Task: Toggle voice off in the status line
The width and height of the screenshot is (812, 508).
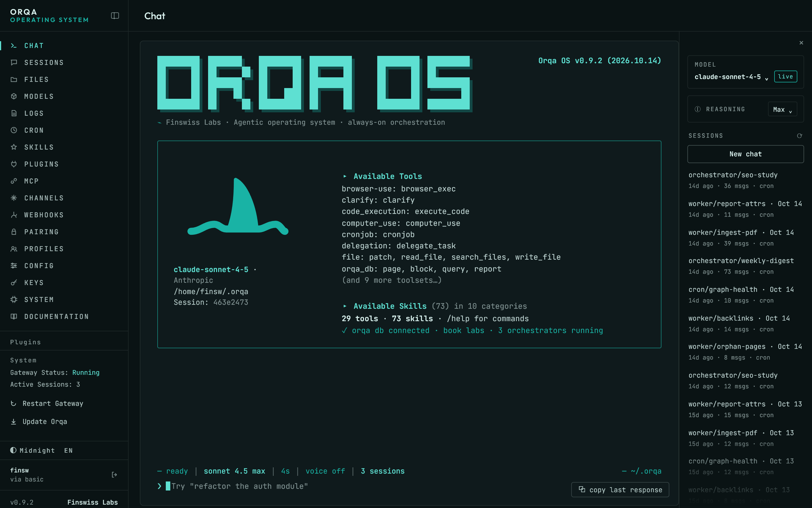Action: [x=325, y=471]
